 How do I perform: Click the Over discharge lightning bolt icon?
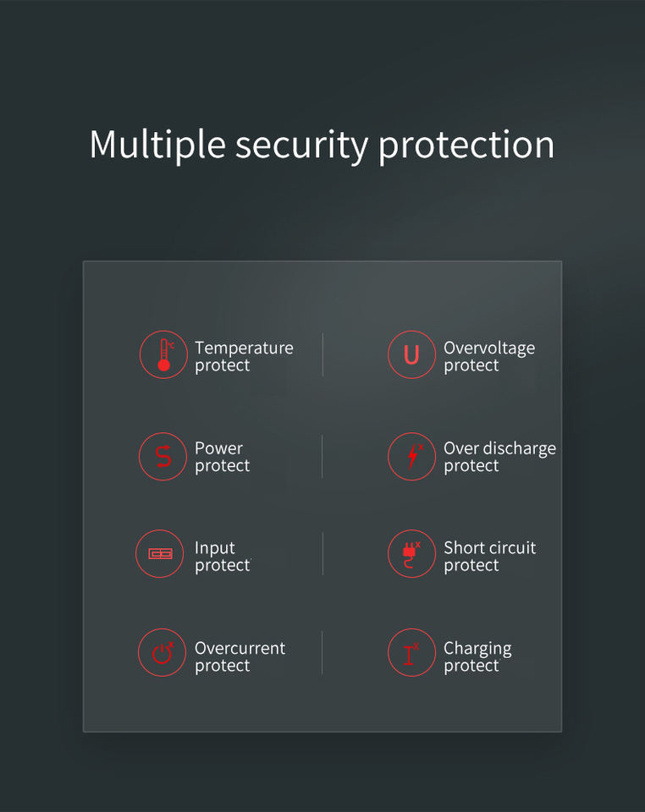[411, 456]
